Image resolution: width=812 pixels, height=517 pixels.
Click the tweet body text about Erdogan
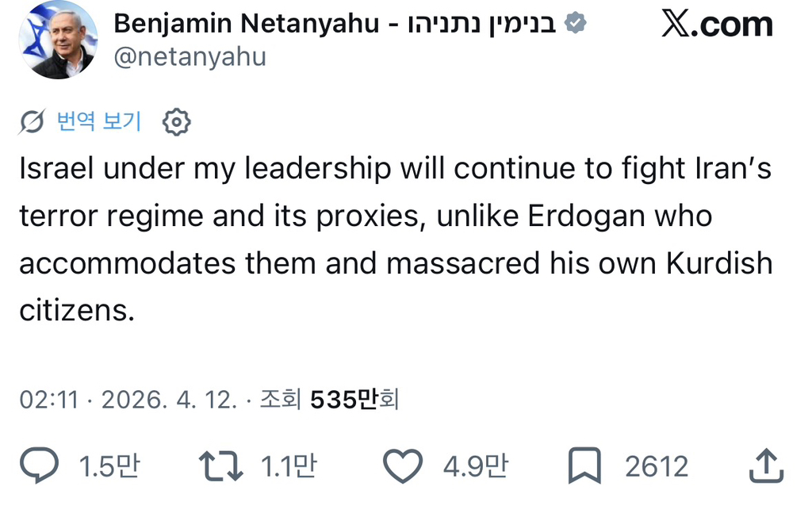(396, 239)
